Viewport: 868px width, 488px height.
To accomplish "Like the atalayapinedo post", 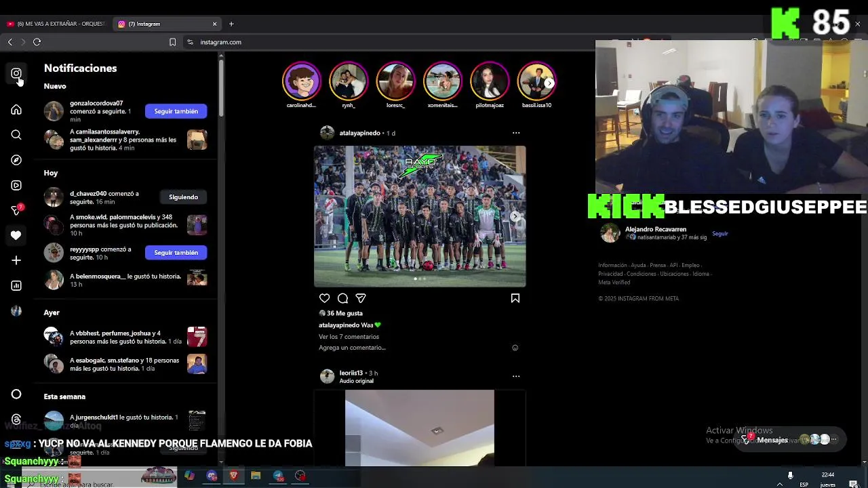I will [324, 298].
